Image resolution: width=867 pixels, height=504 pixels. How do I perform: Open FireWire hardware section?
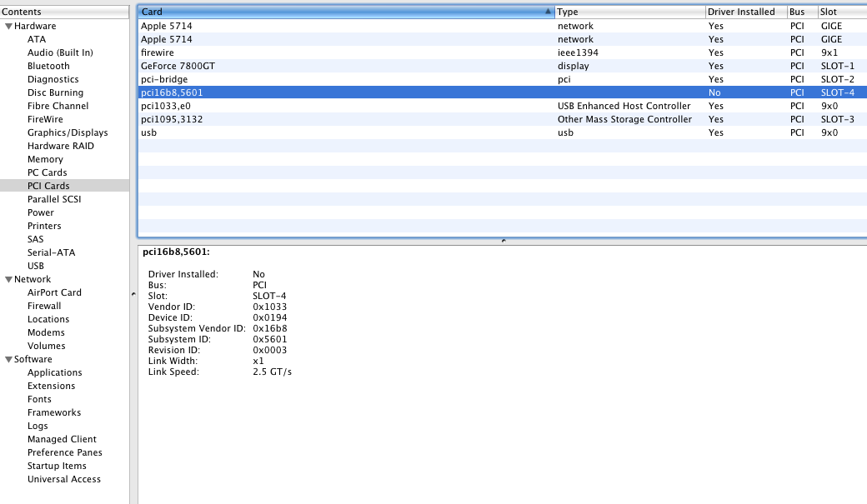pyautogui.click(x=45, y=119)
